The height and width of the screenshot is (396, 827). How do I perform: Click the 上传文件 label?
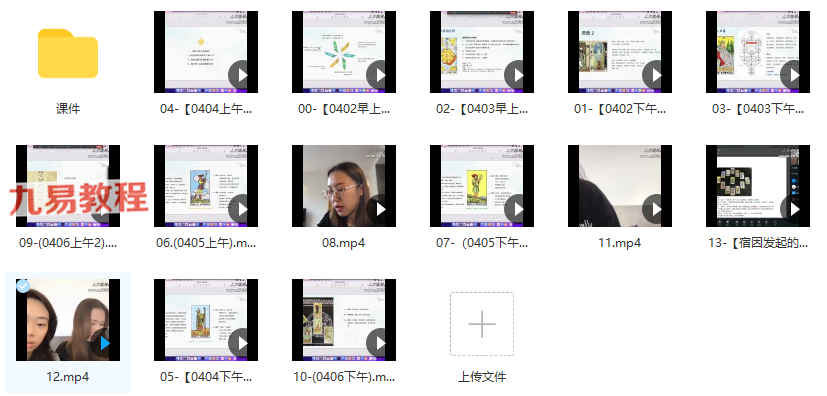(482, 377)
